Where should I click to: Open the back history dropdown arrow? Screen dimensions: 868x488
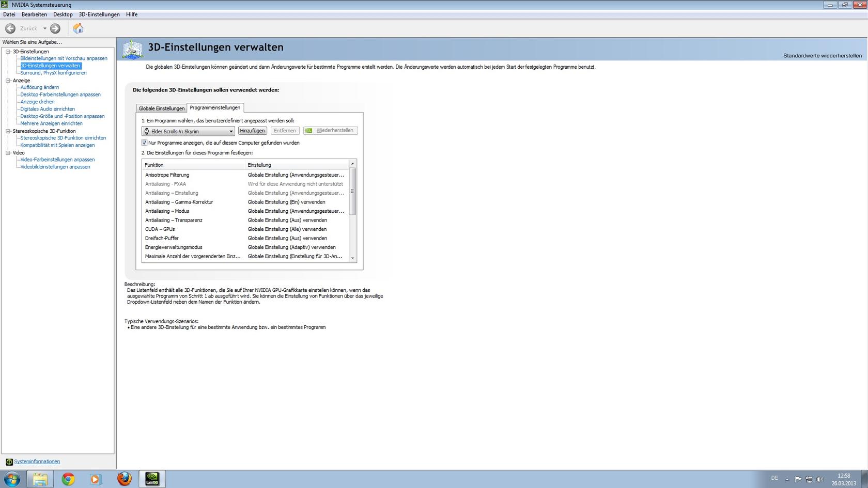pos(45,28)
